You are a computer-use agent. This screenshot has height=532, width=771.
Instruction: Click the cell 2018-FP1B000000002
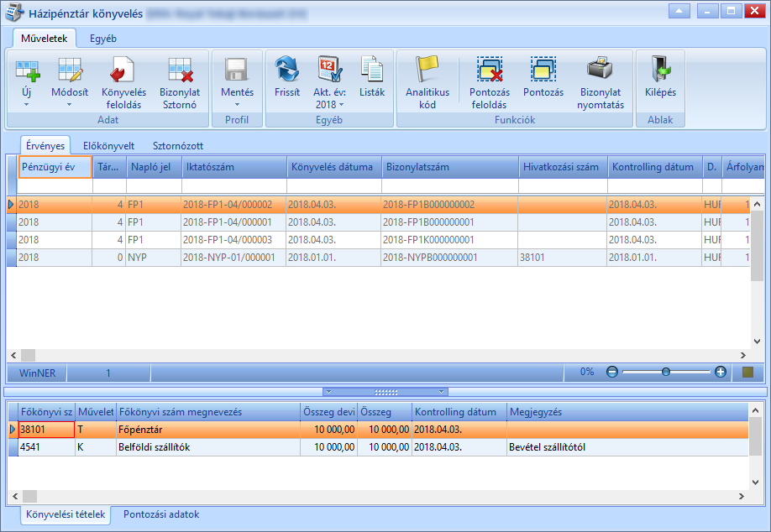449,205
